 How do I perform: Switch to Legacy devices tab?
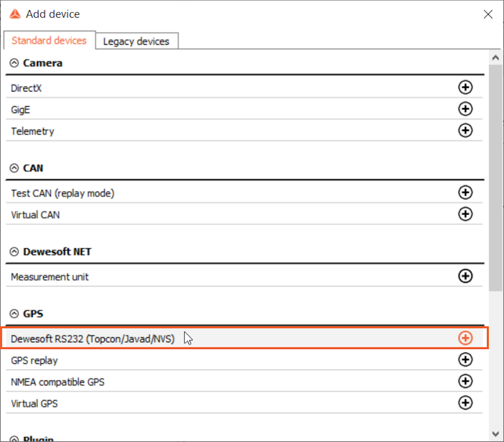tap(136, 41)
